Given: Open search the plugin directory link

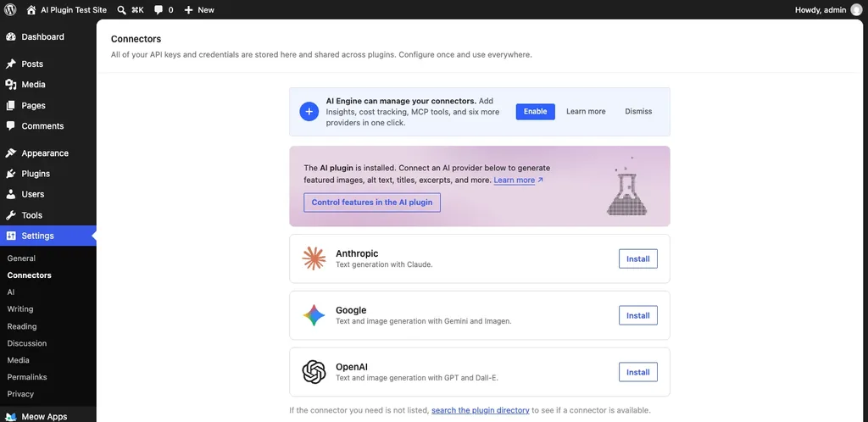Looking at the screenshot, I should [x=481, y=410].
